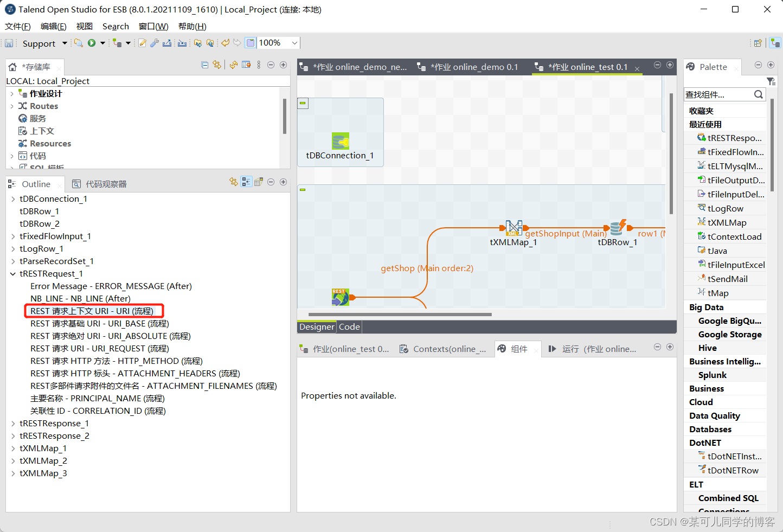The image size is (783, 532).
Task: Click the repository filter settings icon
Action: (246, 65)
